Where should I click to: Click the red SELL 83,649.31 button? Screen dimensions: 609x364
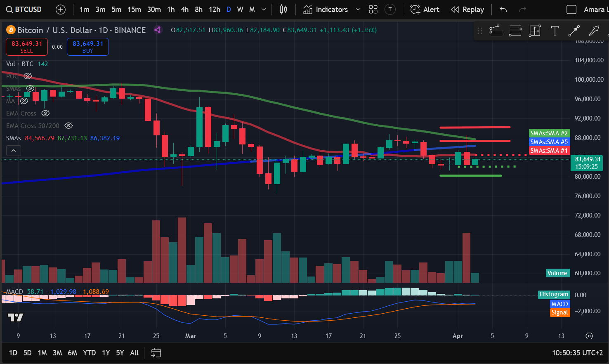point(27,47)
